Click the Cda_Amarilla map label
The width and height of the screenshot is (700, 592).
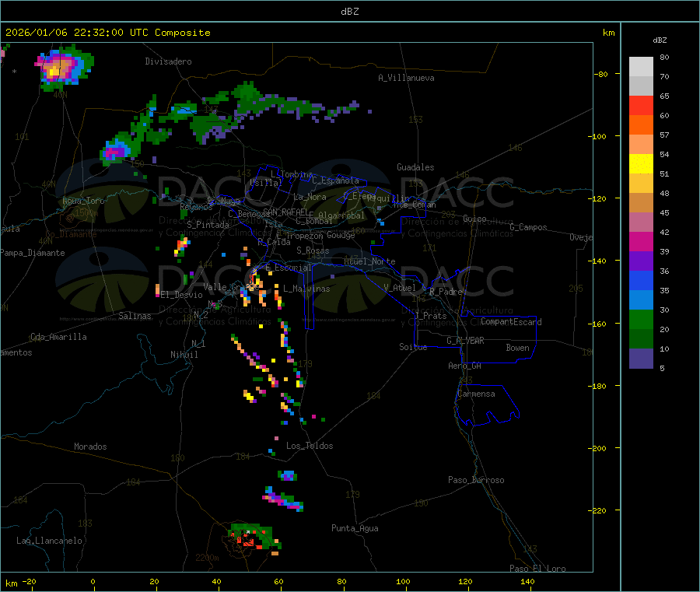(58, 337)
